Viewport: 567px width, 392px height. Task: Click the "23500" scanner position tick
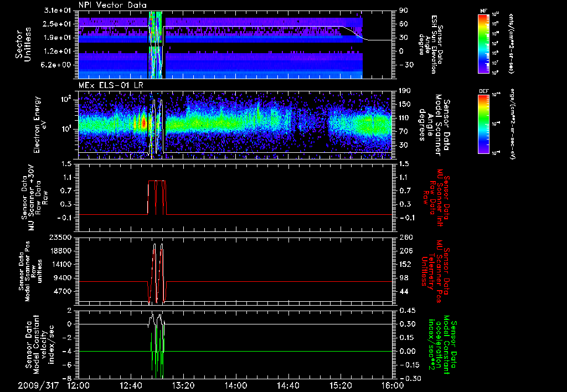click(x=61, y=237)
